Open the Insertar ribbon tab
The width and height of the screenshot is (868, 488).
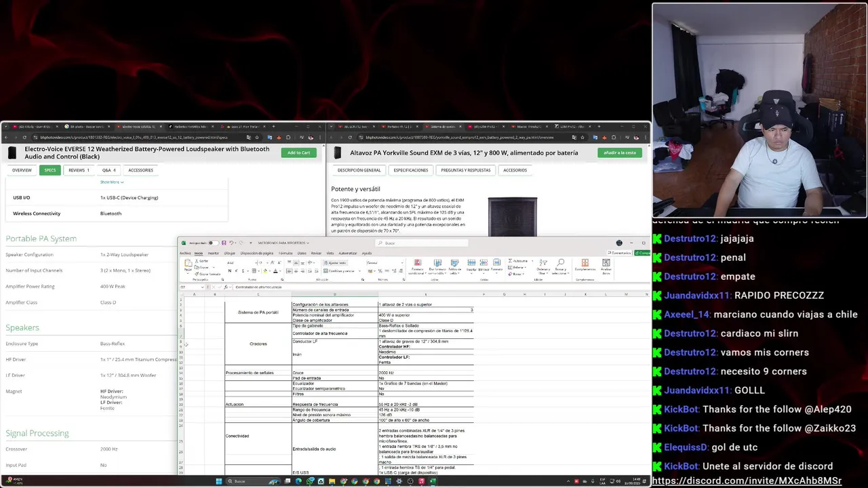pos(214,253)
